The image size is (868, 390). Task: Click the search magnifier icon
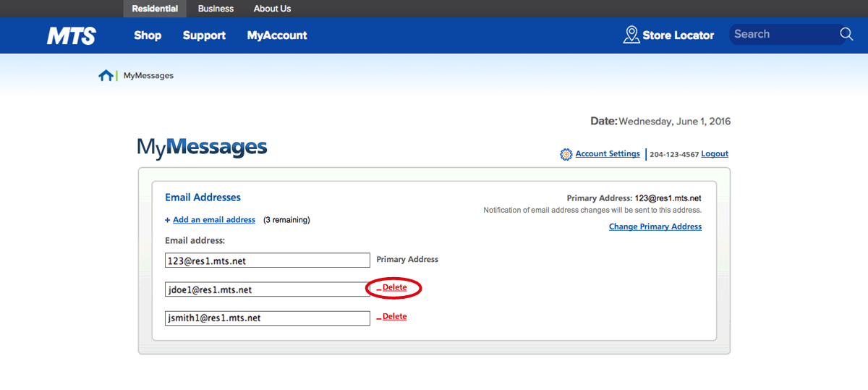(x=846, y=34)
